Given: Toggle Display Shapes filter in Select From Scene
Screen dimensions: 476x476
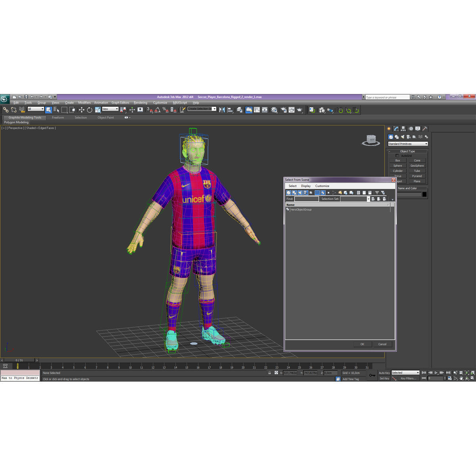Looking at the screenshot, I should pos(294,192).
